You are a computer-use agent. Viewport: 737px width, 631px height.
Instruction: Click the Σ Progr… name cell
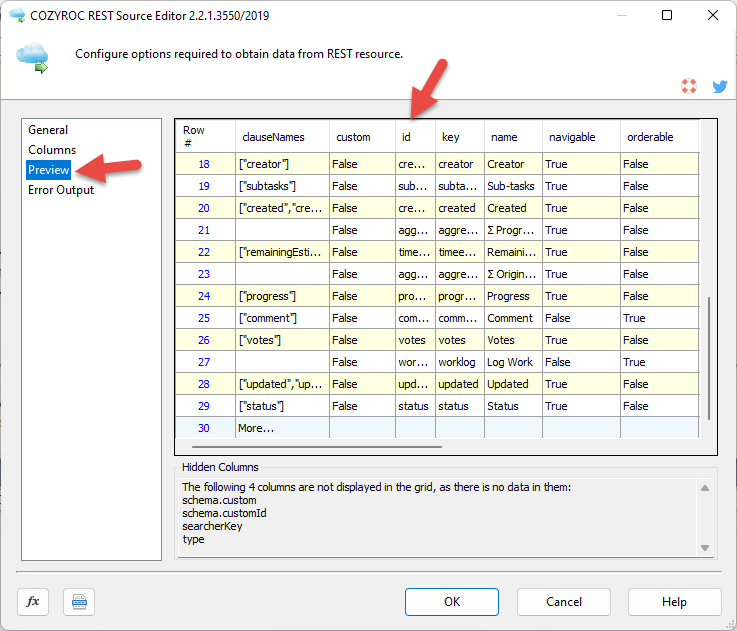click(x=513, y=230)
